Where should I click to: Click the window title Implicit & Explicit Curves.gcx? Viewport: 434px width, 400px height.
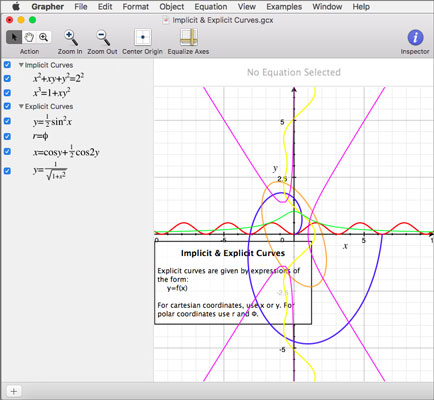point(223,20)
